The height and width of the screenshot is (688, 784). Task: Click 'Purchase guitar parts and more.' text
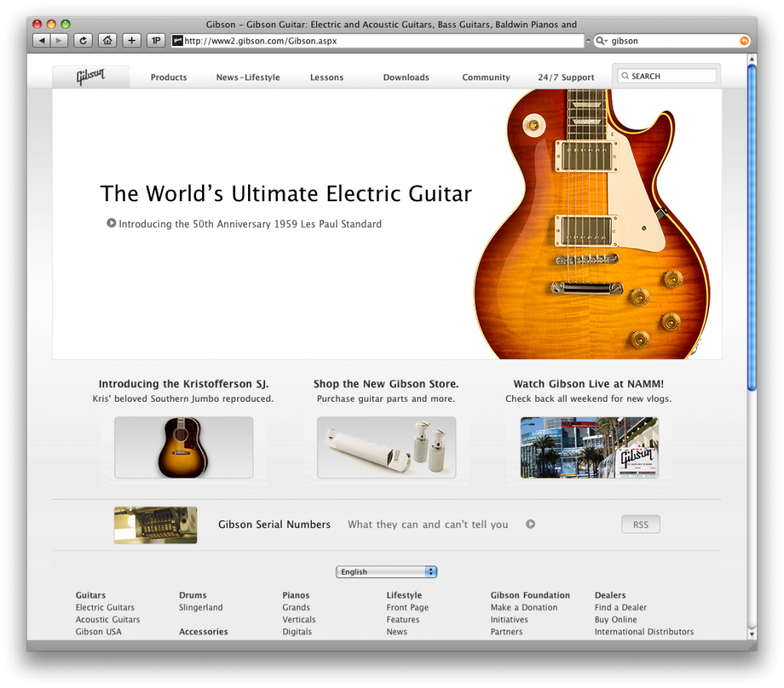click(386, 399)
